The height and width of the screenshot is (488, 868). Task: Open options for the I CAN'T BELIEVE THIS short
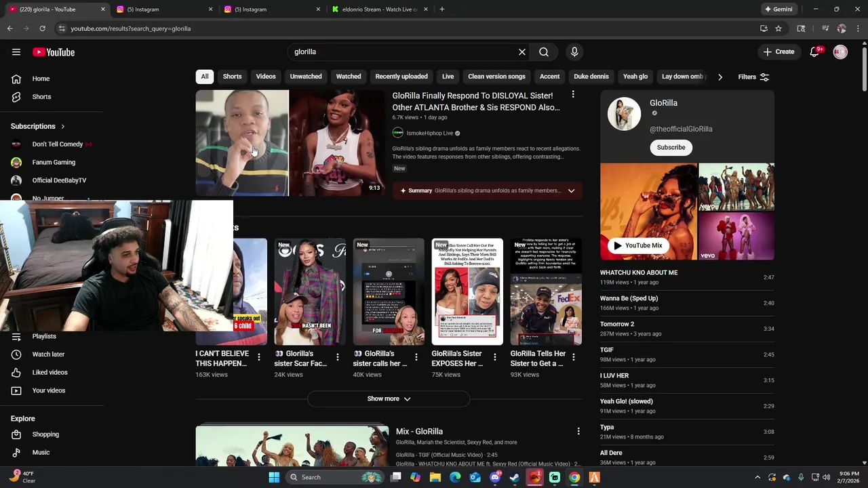click(x=258, y=357)
